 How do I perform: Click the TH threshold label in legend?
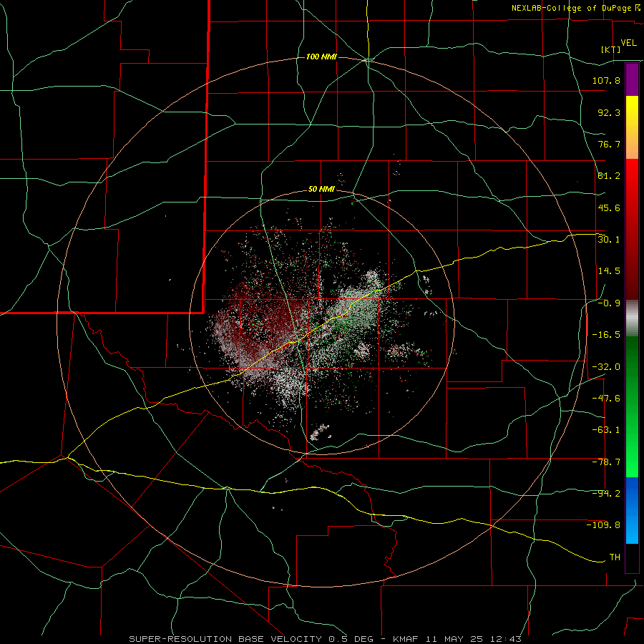[x=615, y=557]
